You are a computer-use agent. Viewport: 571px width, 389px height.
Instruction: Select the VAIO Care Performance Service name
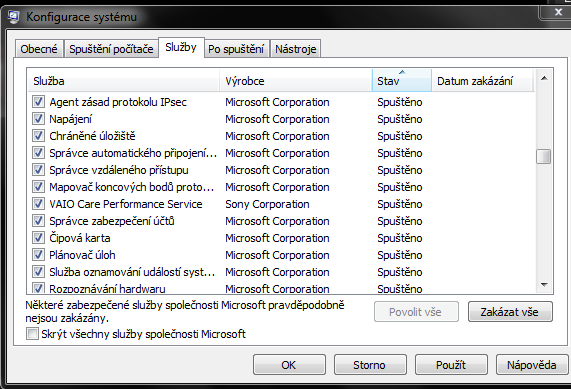(x=126, y=204)
